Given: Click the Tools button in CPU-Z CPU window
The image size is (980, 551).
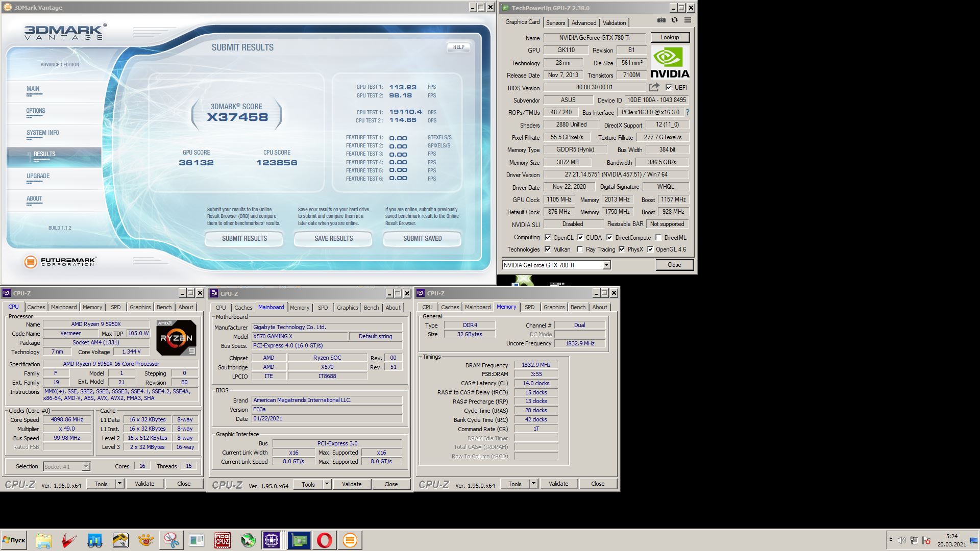Looking at the screenshot, I should coord(101,483).
